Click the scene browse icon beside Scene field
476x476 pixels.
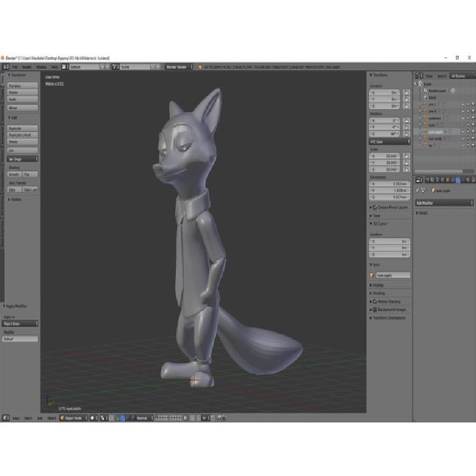coord(114,67)
